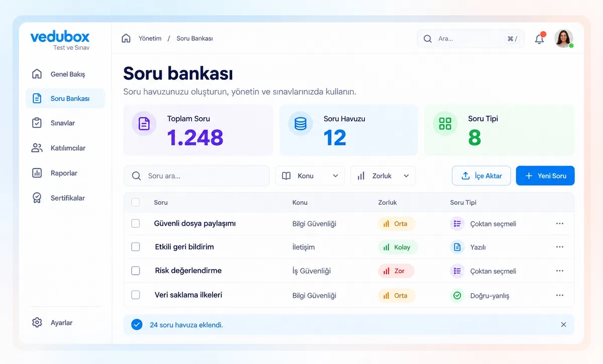Open Sınavlar menu item

pos(65,123)
